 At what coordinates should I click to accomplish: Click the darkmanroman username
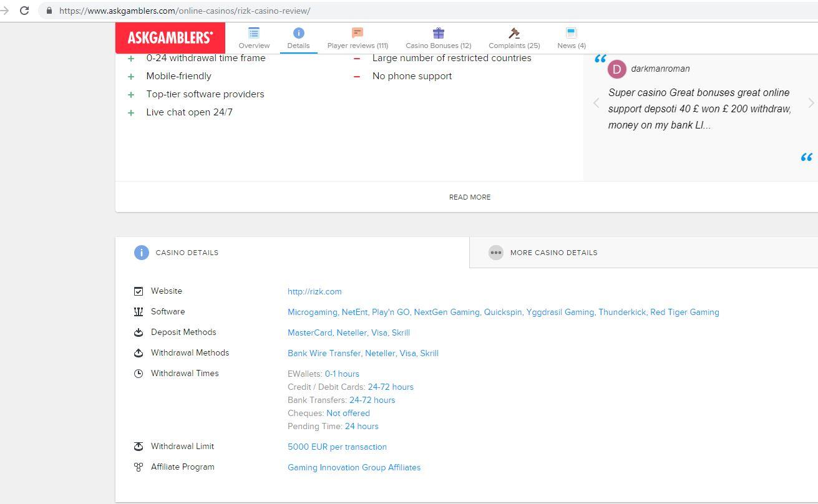pos(660,69)
